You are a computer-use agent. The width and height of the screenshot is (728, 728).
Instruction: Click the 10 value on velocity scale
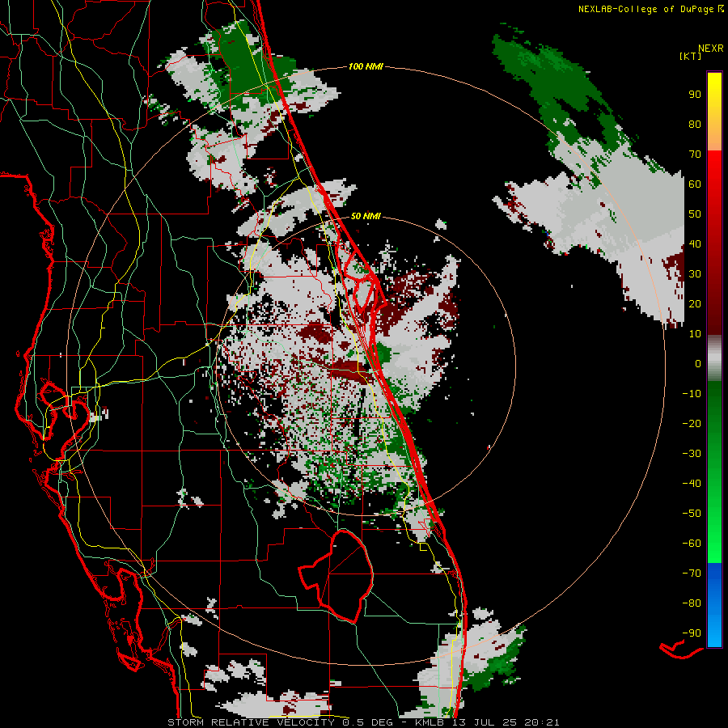point(695,334)
